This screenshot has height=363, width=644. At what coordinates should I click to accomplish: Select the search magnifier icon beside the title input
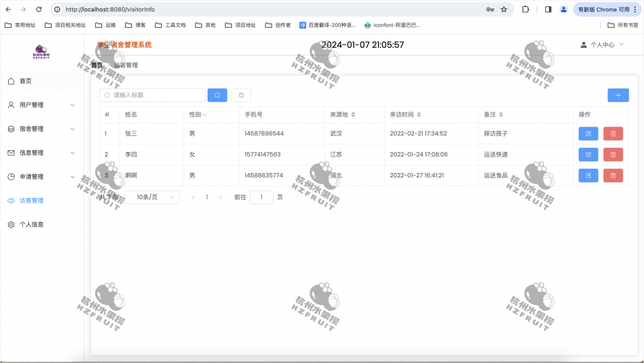pyautogui.click(x=217, y=95)
